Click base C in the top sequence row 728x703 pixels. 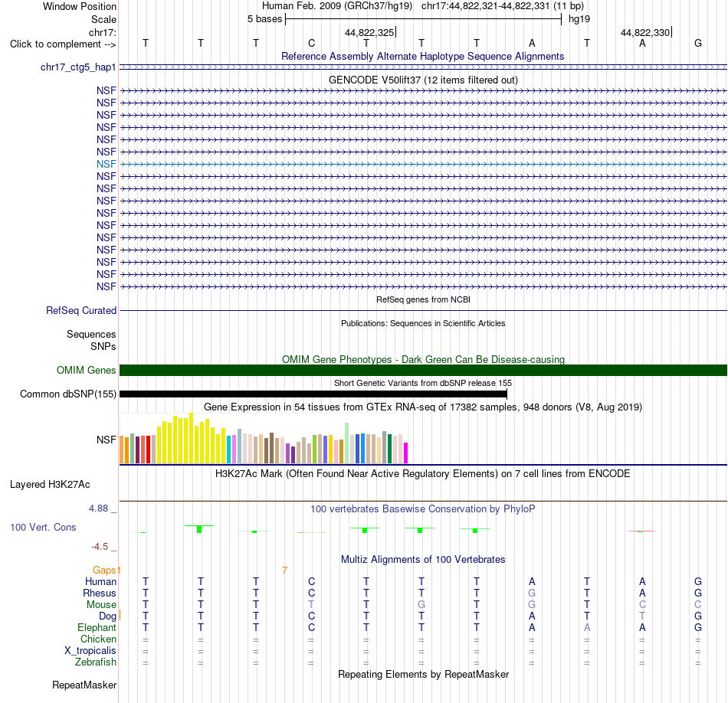pos(312,43)
